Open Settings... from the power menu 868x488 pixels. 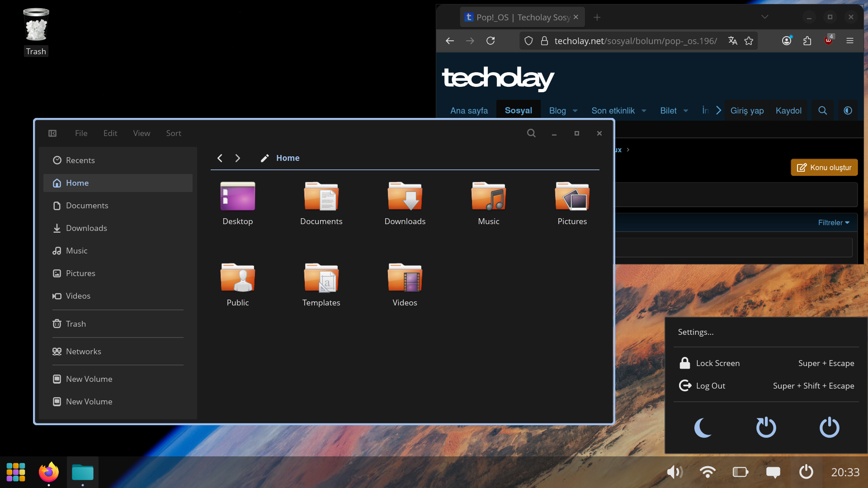click(766, 332)
